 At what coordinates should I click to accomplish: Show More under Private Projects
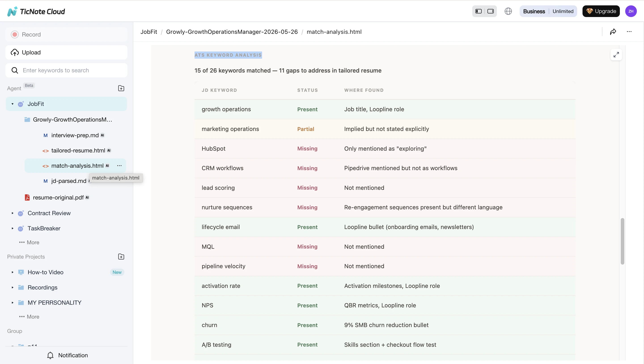[x=29, y=317]
